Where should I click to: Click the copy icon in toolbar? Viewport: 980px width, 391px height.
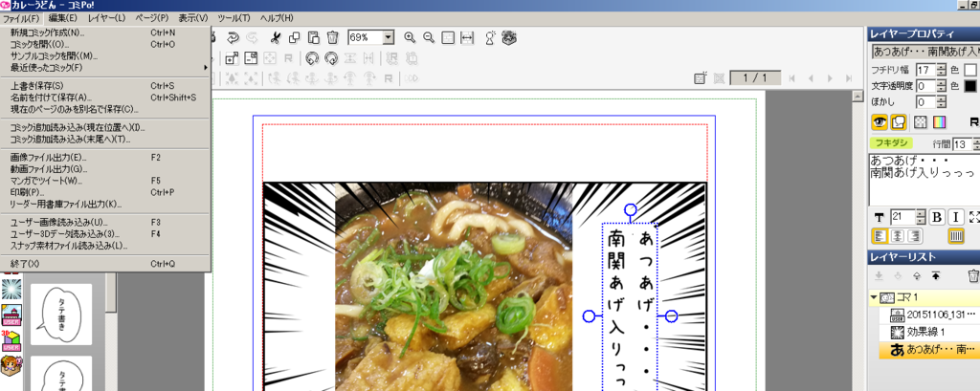pyautogui.click(x=295, y=37)
